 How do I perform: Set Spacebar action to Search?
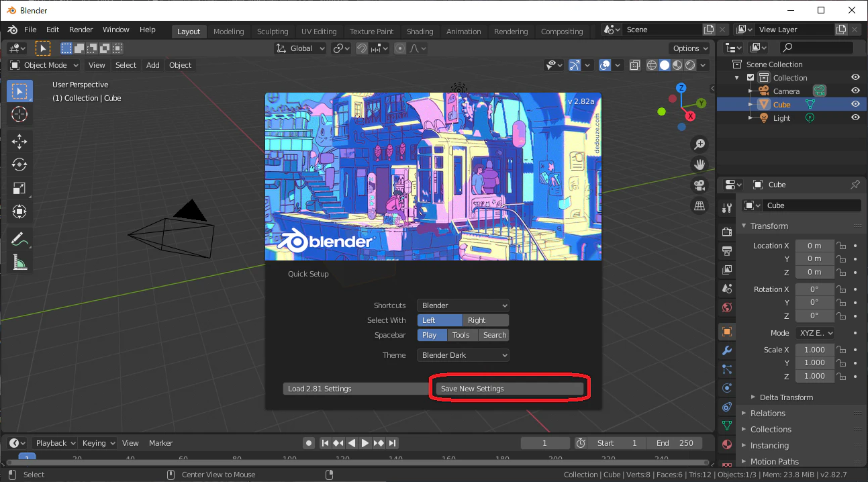[x=495, y=335]
